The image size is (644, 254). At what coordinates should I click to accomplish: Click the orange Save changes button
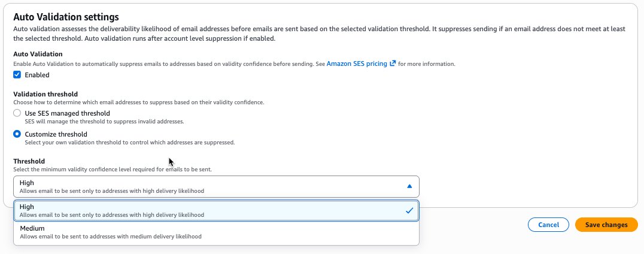(x=606, y=225)
